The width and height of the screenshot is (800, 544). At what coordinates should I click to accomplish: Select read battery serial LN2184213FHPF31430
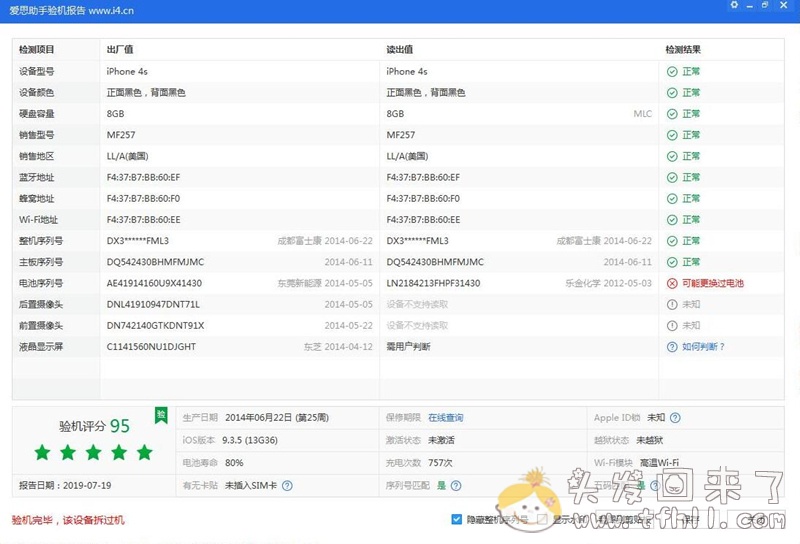coord(433,283)
